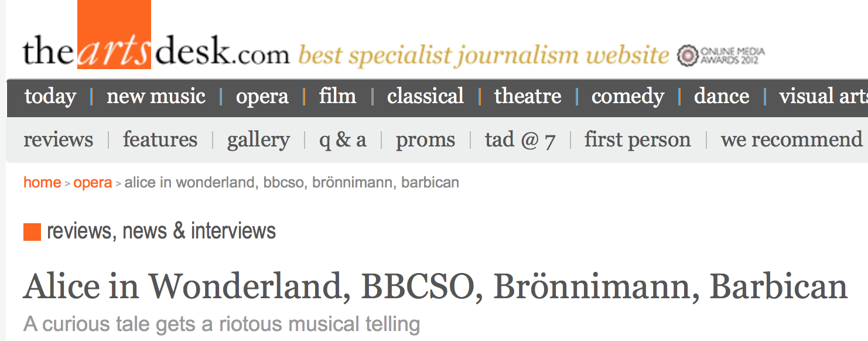
Task: Click the opera breadcrumb link
Action: (x=93, y=183)
